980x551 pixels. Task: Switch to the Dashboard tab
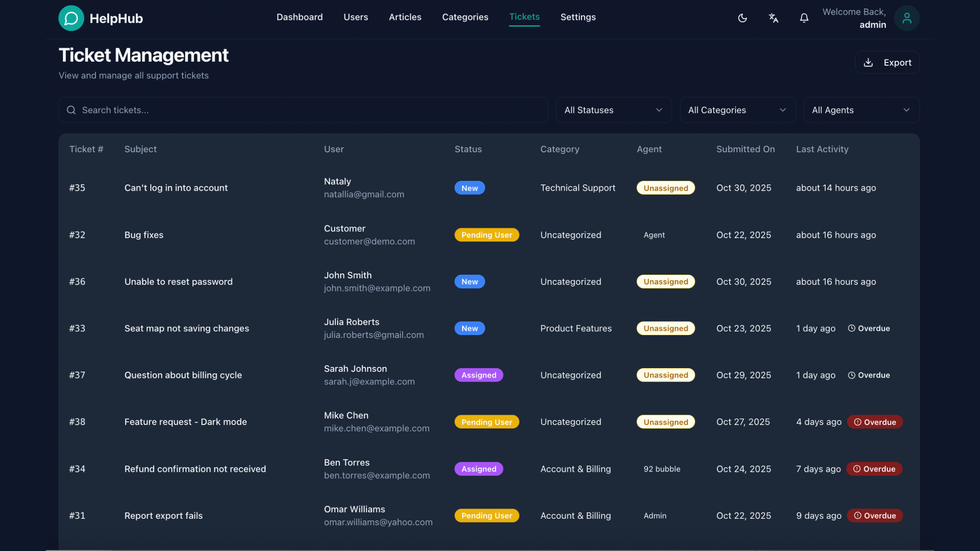tap(299, 17)
